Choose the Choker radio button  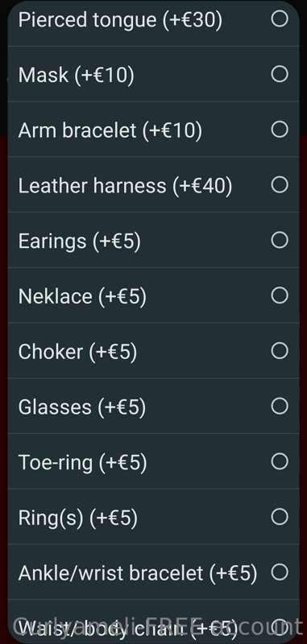pos(280,351)
